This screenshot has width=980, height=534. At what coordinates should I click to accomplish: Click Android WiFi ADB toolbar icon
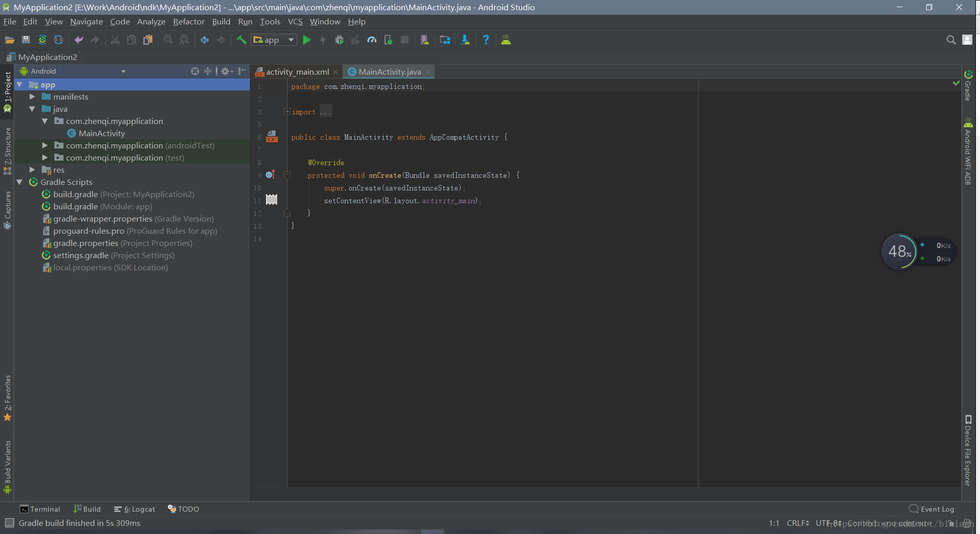tap(506, 40)
